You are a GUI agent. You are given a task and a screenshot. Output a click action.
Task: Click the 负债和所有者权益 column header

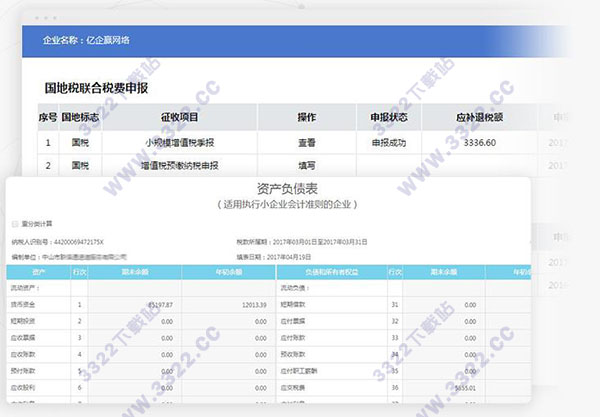332,272
